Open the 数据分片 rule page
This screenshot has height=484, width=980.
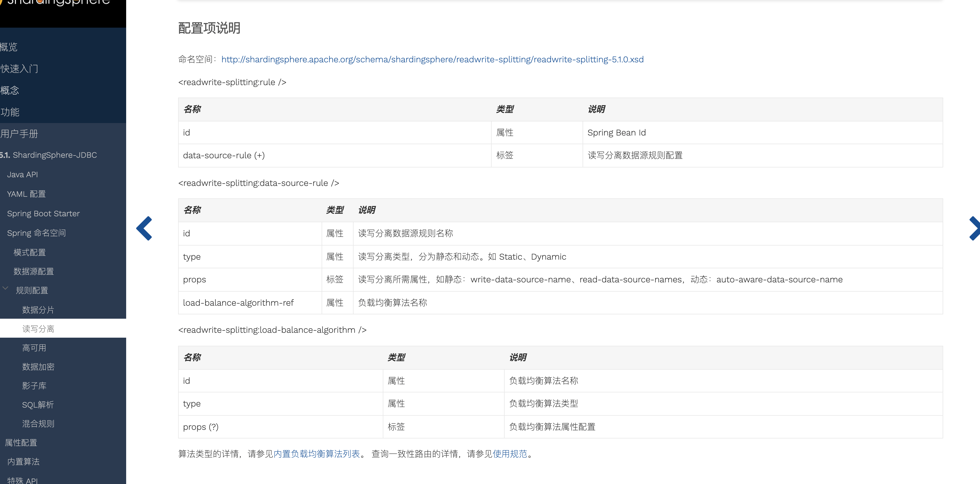[38, 309]
